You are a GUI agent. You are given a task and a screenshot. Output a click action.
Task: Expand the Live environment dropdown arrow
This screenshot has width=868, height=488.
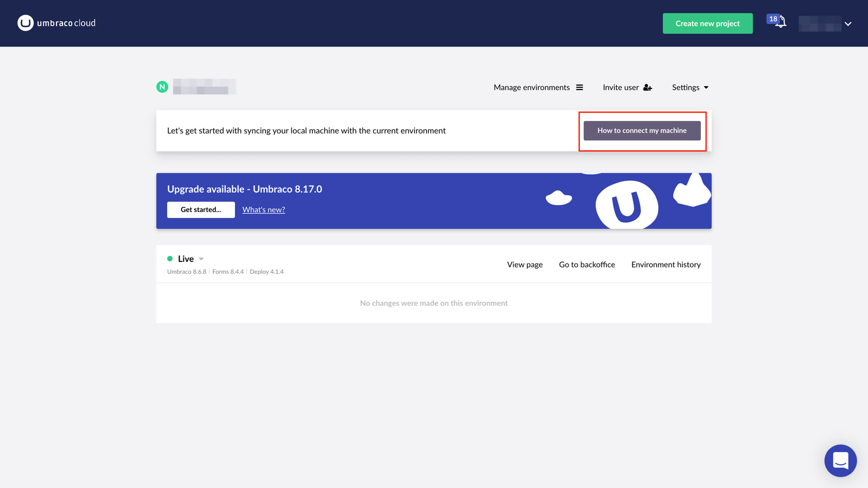click(x=201, y=259)
